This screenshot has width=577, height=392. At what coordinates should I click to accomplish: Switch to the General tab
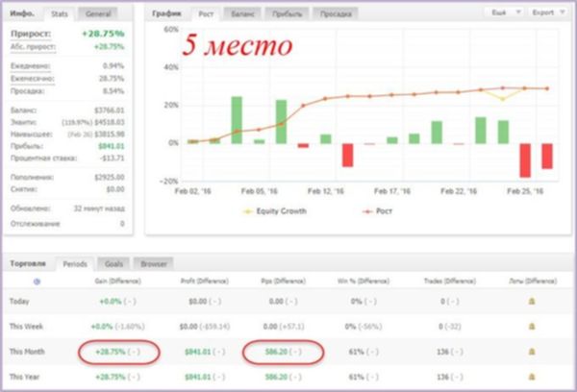coord(98,14)
